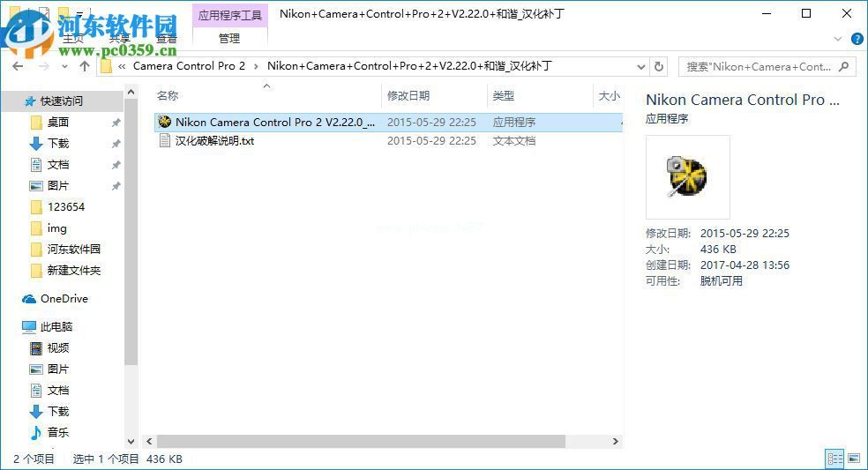Select 此电脑 in the navigation pane
This screenshot has height=470, width=868.
tap(56, 326)
